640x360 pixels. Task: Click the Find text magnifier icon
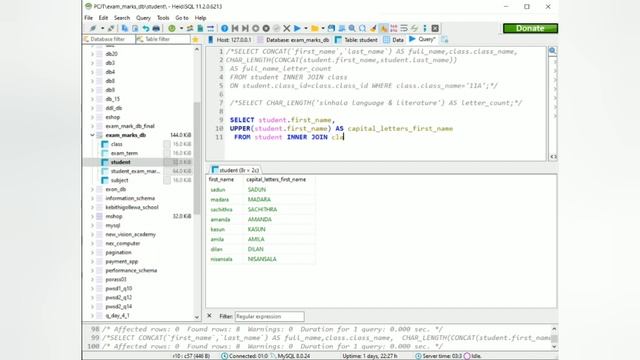click(352, 28)
